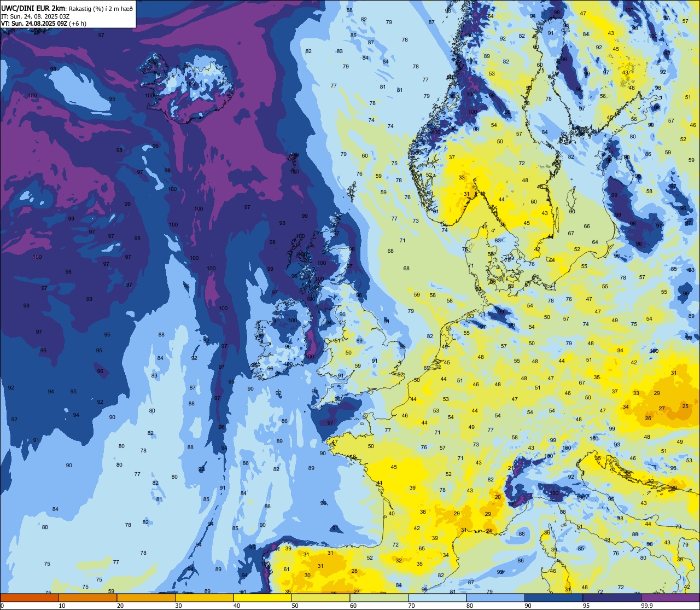Viewport: 700px width, 610px height.
Task: Click the map value 65 in southern France
Action: pos(422,549)
